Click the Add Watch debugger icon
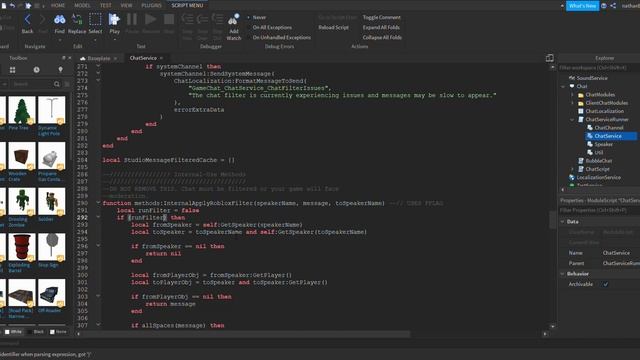Image resolution: width=640 pixels, height=360 pixels. [234, 19]
